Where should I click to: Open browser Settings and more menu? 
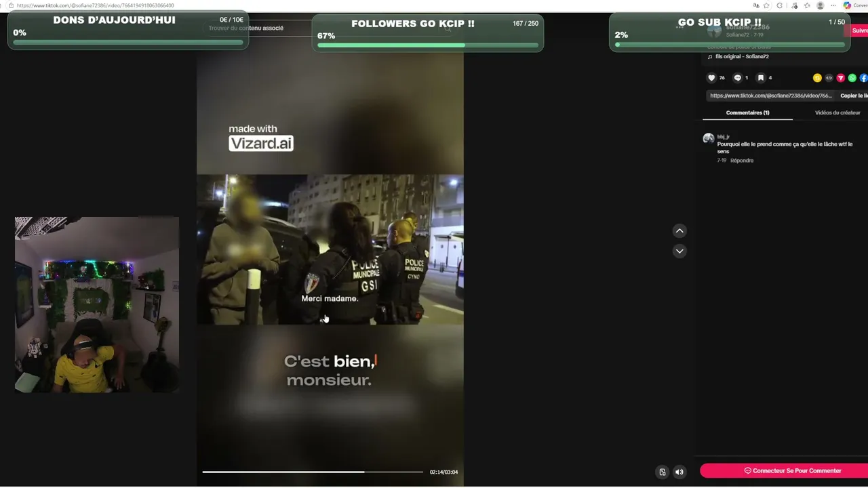coord(833,5)
